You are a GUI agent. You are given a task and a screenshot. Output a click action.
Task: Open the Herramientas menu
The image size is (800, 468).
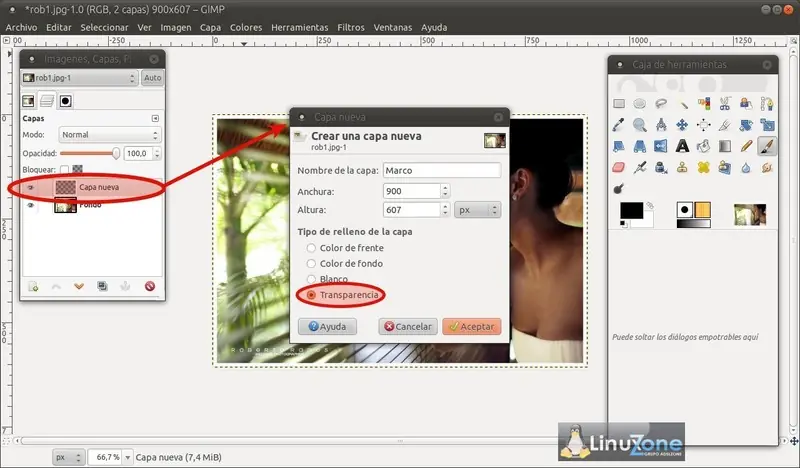[299, 28]
